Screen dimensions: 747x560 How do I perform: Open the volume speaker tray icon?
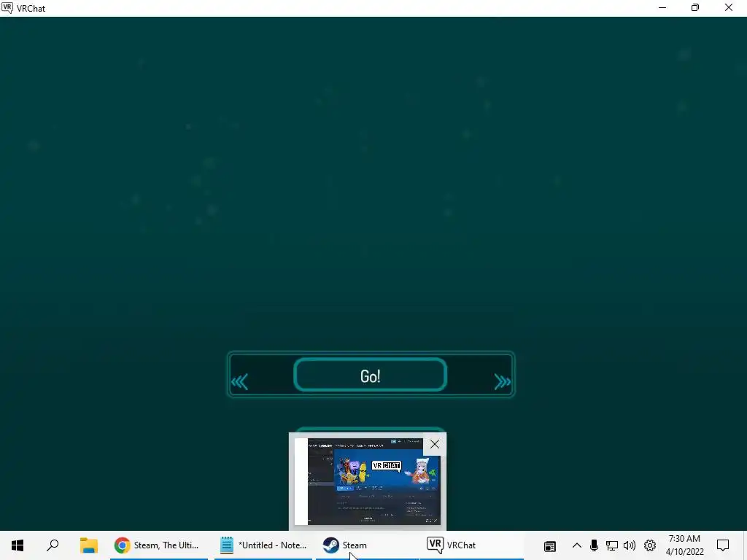(x=630, y=545)
